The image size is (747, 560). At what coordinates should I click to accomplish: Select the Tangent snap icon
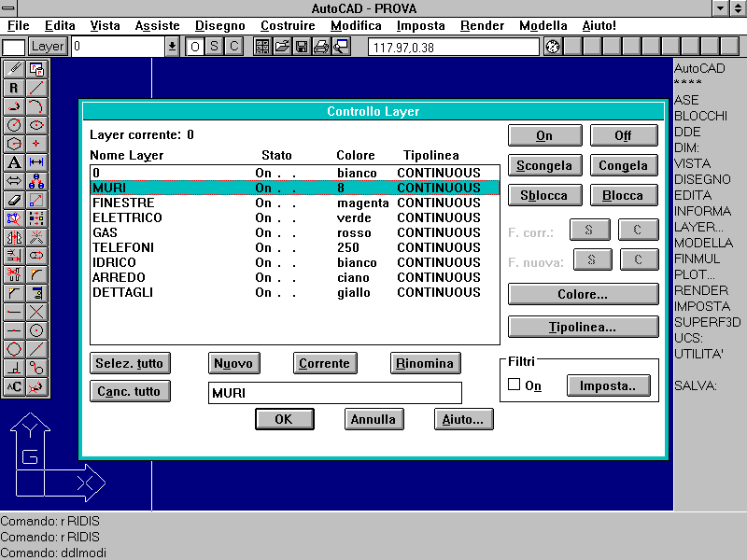(36, 368)
